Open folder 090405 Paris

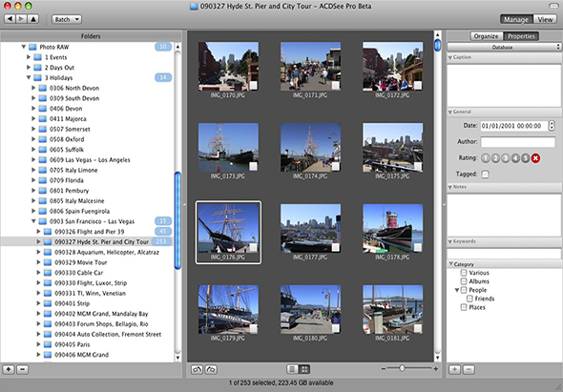tap(73, 344)
